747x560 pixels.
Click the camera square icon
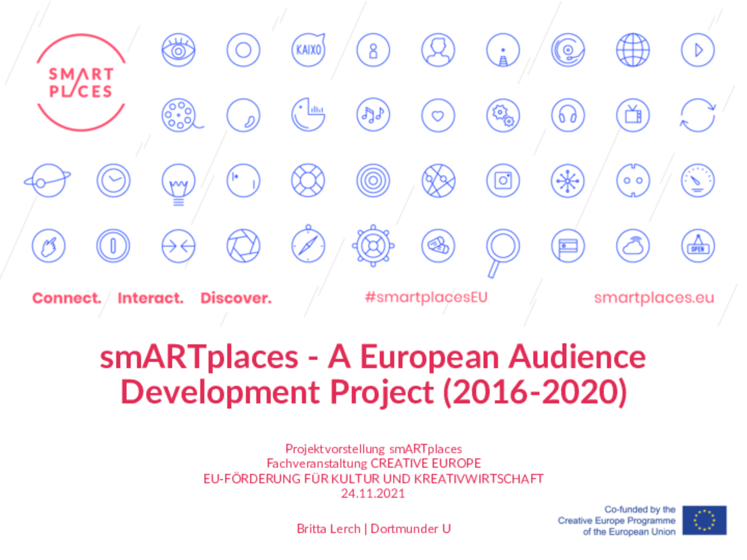[x=503, y=180]
